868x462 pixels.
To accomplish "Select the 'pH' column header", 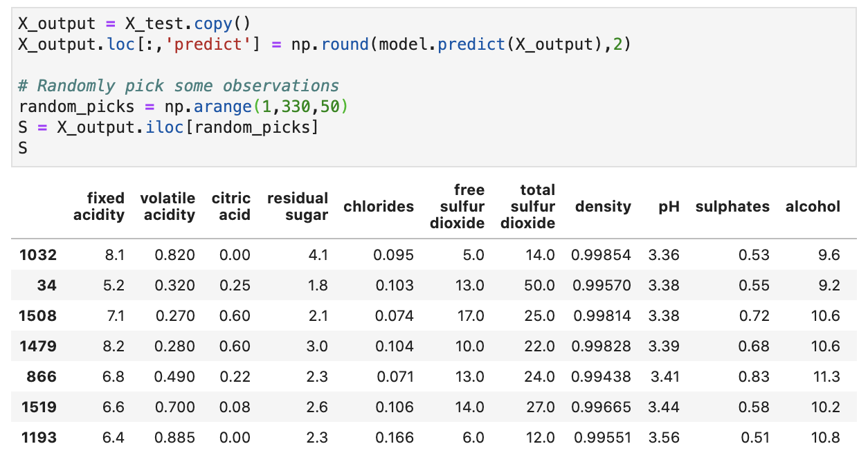I will coord(669,206).
